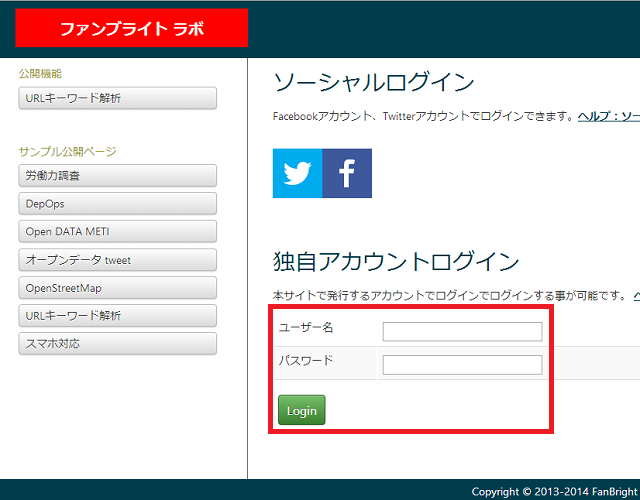Click the ユーザー名 label
Image resolution: width=640 pixels, height=500 pixels.
[x=306, y=327]
